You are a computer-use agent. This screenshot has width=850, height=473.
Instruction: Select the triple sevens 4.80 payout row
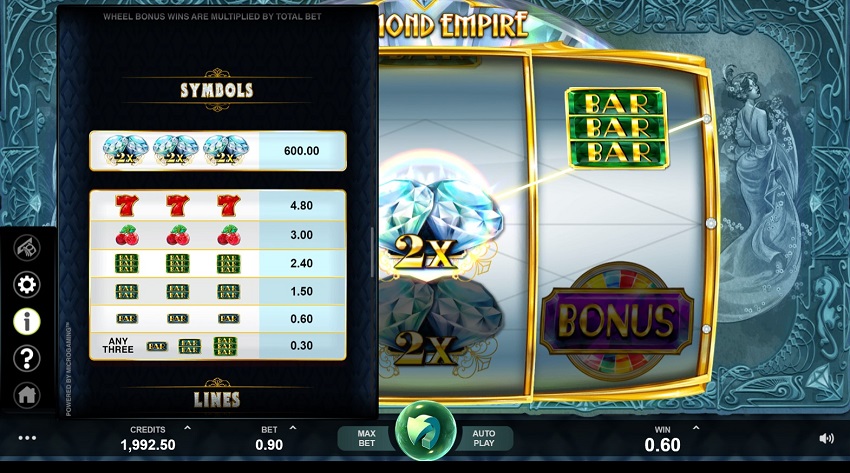point(218,205)
